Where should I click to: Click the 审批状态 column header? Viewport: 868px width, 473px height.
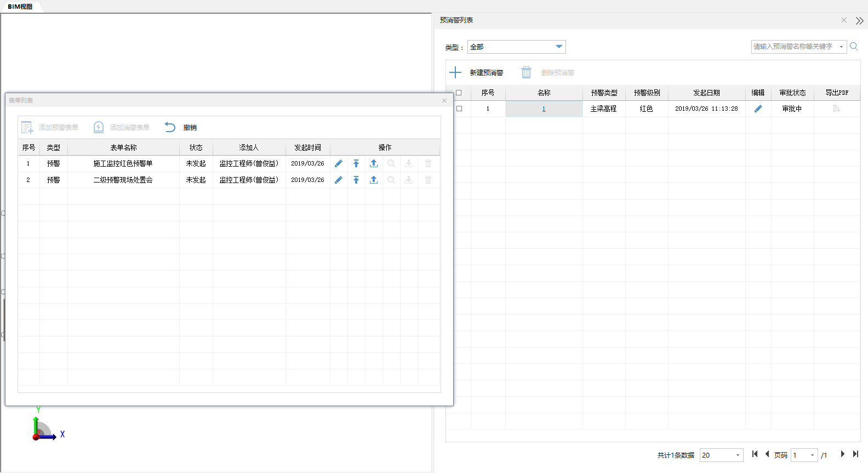click(792, 93)
